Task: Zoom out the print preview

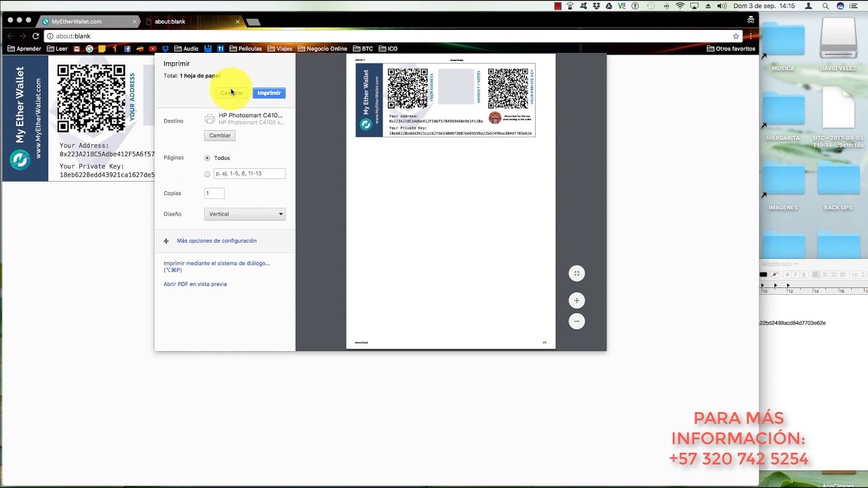Action: click(x=576, y=321)
